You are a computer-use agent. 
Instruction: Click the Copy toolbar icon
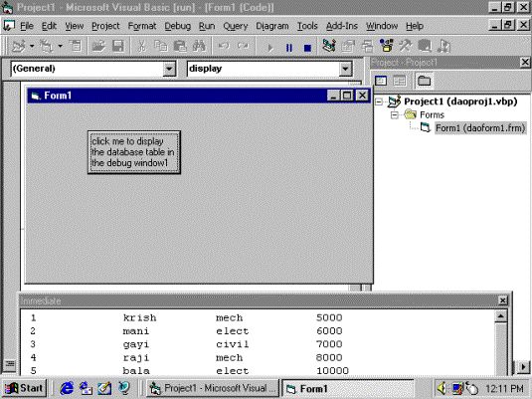click(160, 46)
